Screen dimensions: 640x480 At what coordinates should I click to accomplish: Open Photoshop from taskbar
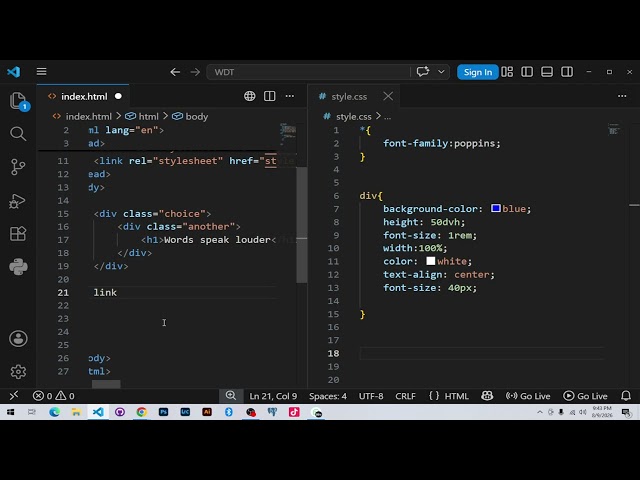[x=163, y=412]
